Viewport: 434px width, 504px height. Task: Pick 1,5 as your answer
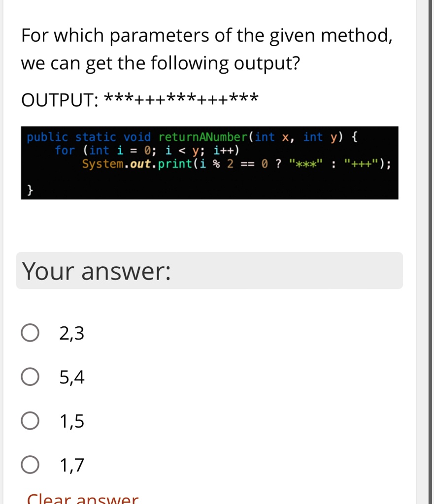pyautogui.click(x=30, y=420)
